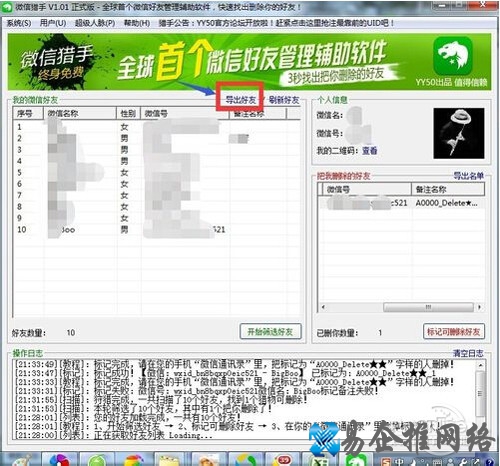This screenshot has width=500, height=466.
Task: Click the tray help question-mark icon
Action: (490, 462)
